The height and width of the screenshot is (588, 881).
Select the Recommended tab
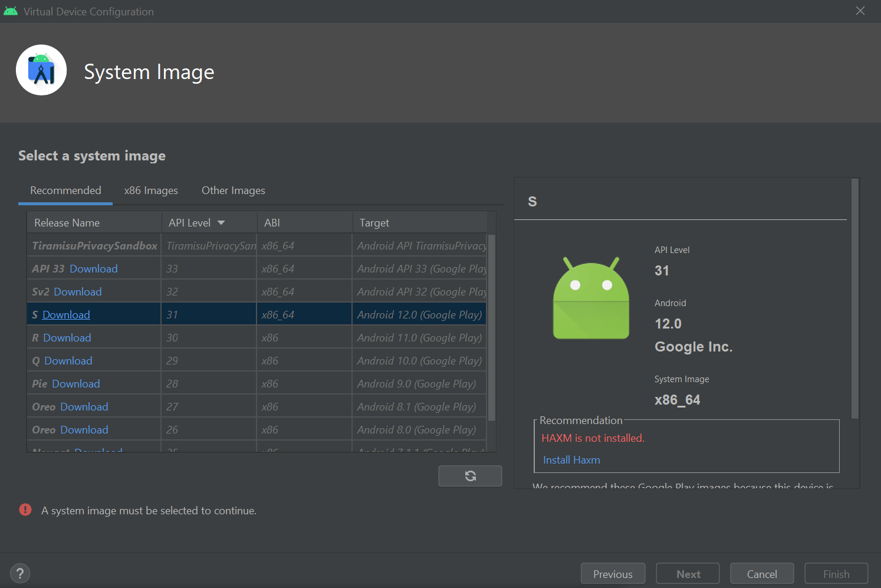coord(65,190)
